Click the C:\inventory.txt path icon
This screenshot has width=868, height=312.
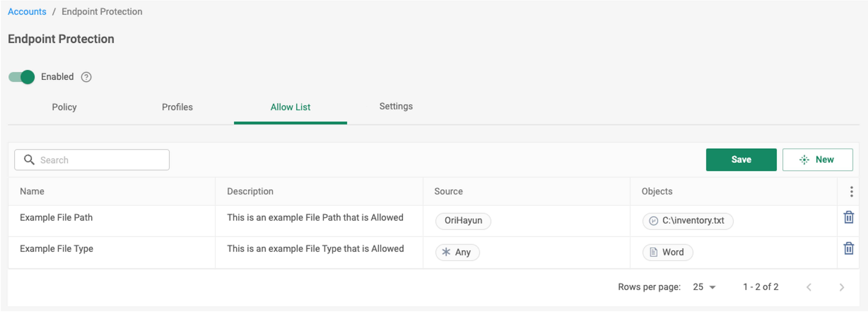pos(653,221)
